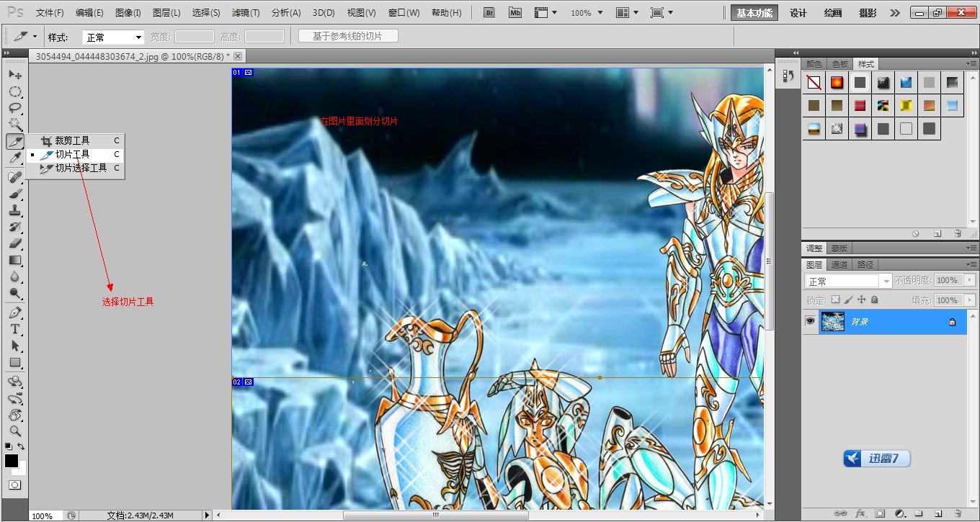The height and width of the screenshot is (522, 980).
Task: Open the 不透明度 opacity slider arrow
Action: click(970, 280)
